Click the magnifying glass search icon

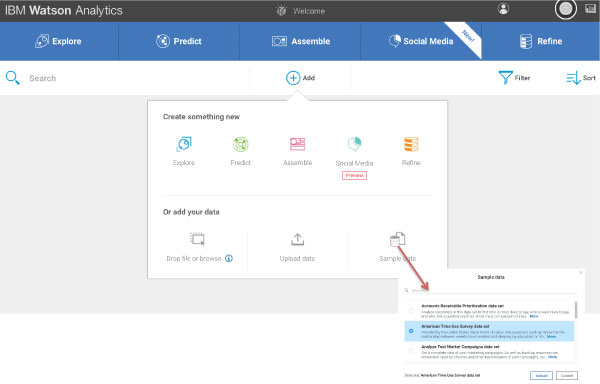pos(12,78)
